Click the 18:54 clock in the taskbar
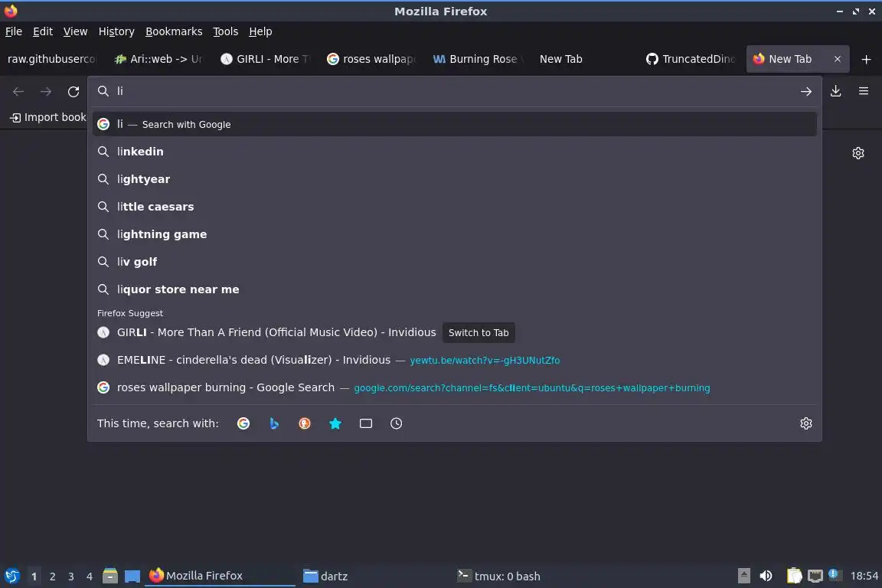Image resolution: width=882 pixels, height=588 pixels. click(864, 576)
